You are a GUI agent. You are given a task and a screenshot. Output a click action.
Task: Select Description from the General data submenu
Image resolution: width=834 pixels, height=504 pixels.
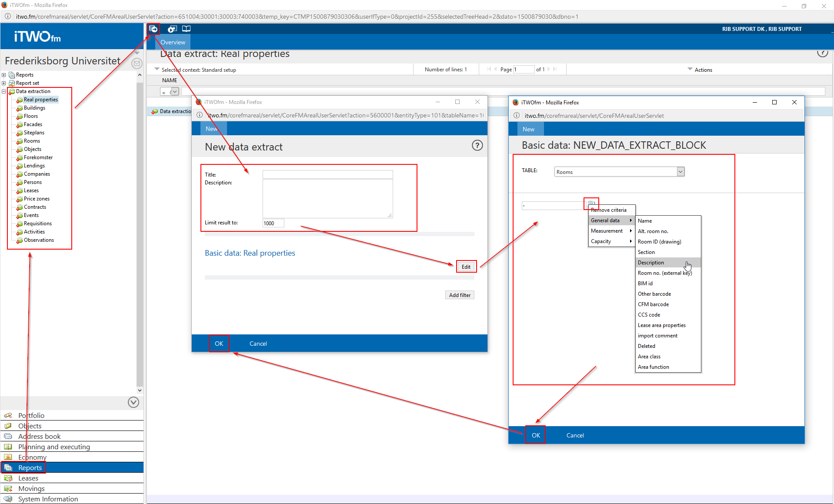coord(651,263)
